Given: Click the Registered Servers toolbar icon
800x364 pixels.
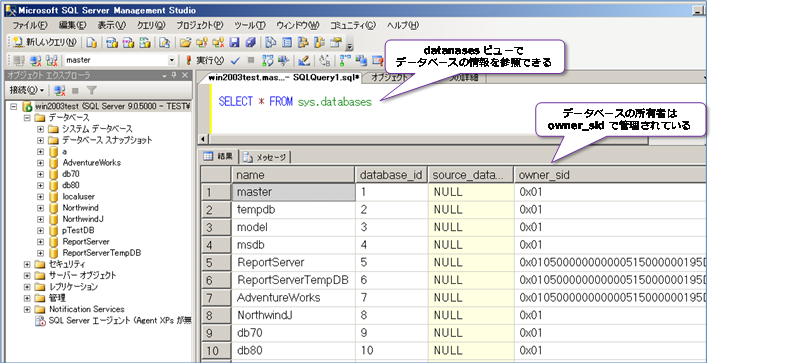Looking at the screenshot, I should click(x=271, y=42).
